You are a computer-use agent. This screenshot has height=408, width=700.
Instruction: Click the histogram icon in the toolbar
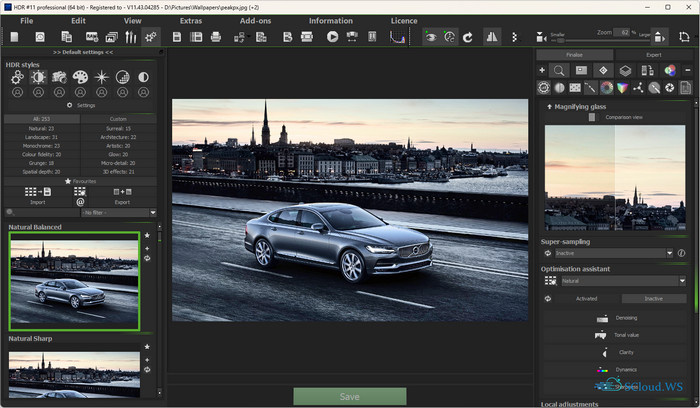tap(397, 37)
